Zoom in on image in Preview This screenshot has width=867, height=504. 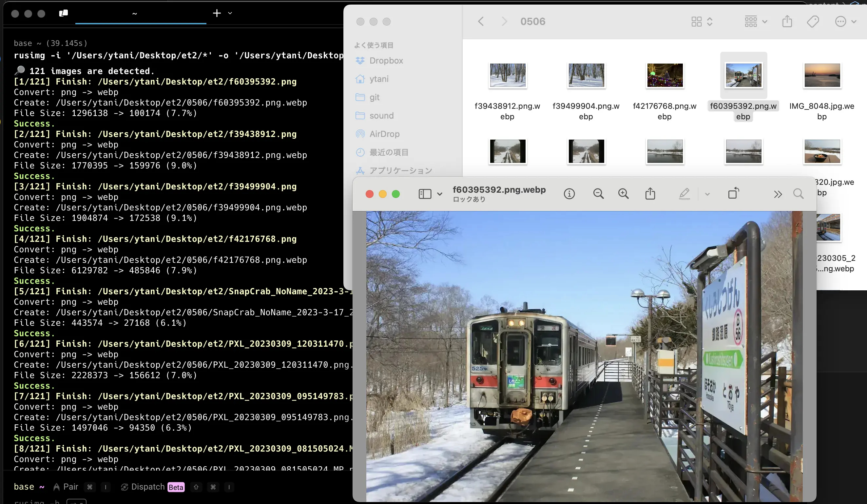click(x=623, y=194)
